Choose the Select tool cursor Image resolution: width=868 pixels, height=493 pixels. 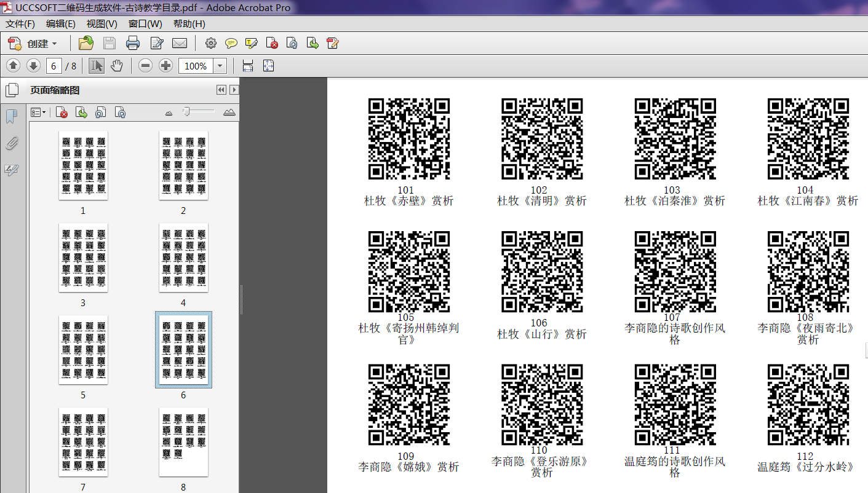97,66
